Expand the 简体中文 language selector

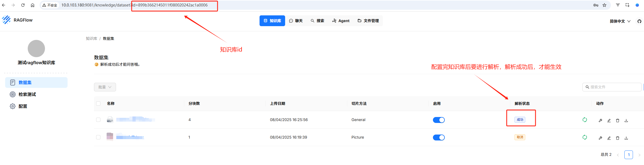(620, 21)
